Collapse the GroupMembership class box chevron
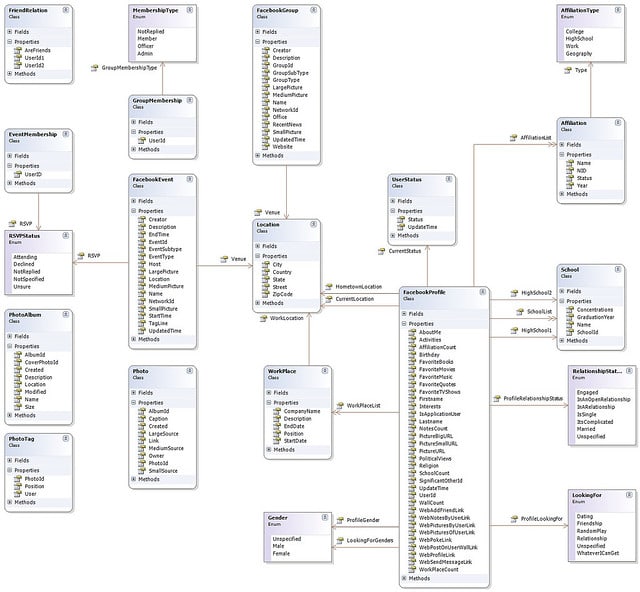 pyautogui.click(x=190, y=100)
